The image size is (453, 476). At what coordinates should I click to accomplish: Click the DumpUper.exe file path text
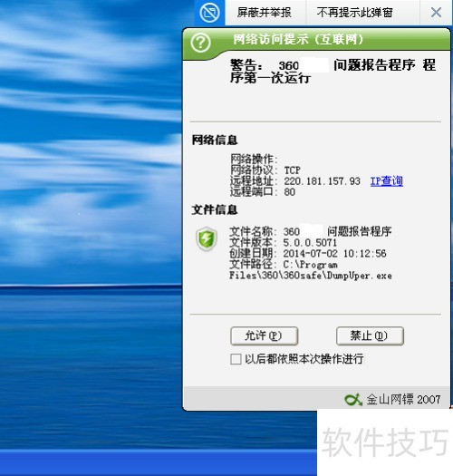pos(311,270)
